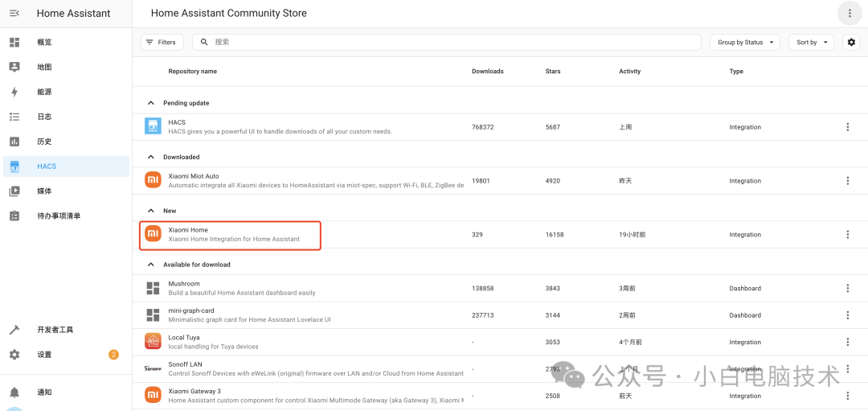This screenshot has height=411, width=868.
Task: Open the 历史 history page
Action: coord(66,142)
